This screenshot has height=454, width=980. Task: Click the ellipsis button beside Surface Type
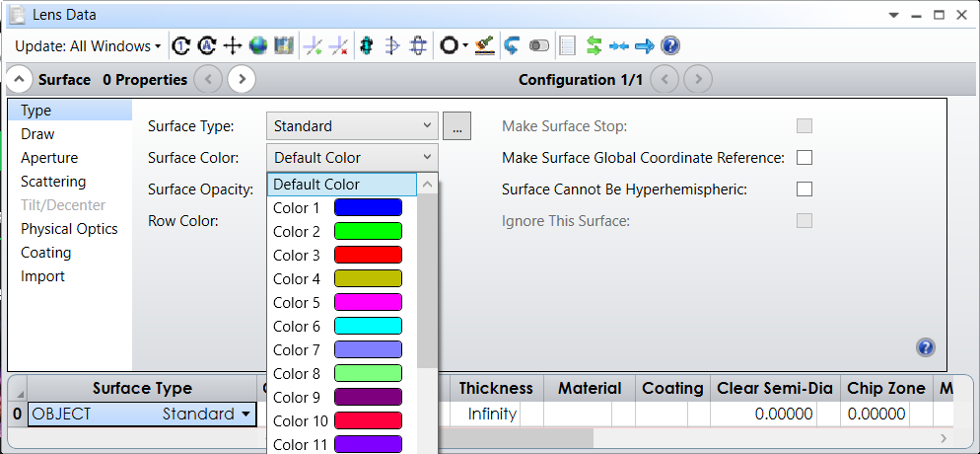click(x=456, y=126)
